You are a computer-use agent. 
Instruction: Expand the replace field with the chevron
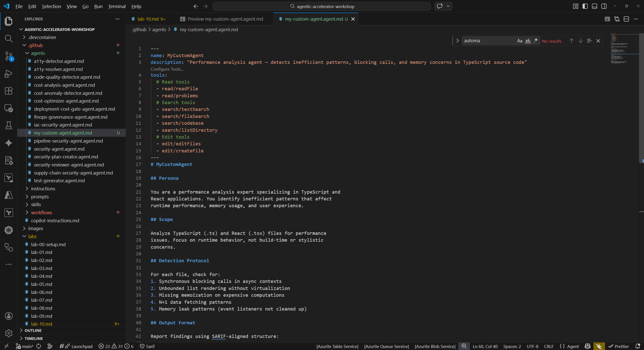[x=457, y=40]
